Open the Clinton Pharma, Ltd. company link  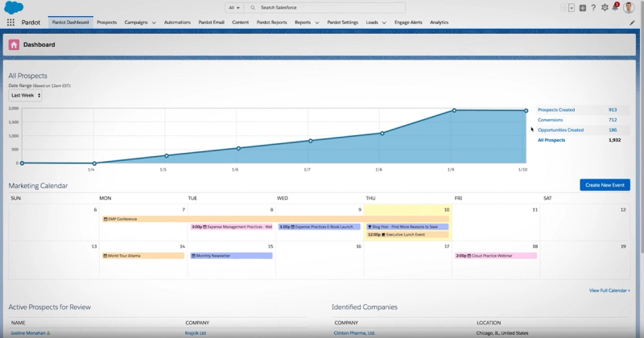pos(354,333)
